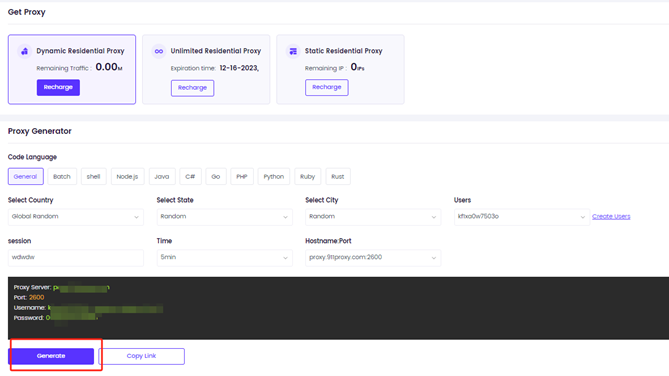Viewport: 669px width, 376px height.
Task: Pick PHP code language
Action: [x=242, y=177]
